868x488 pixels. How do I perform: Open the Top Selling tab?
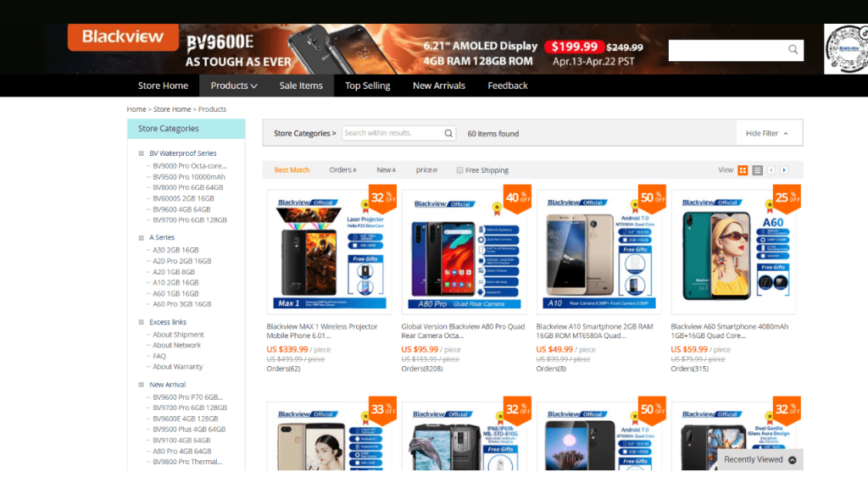point(368,86)
